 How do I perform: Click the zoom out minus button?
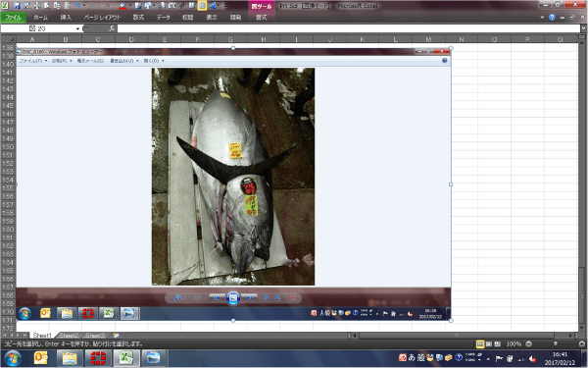(x=528, y=344)
